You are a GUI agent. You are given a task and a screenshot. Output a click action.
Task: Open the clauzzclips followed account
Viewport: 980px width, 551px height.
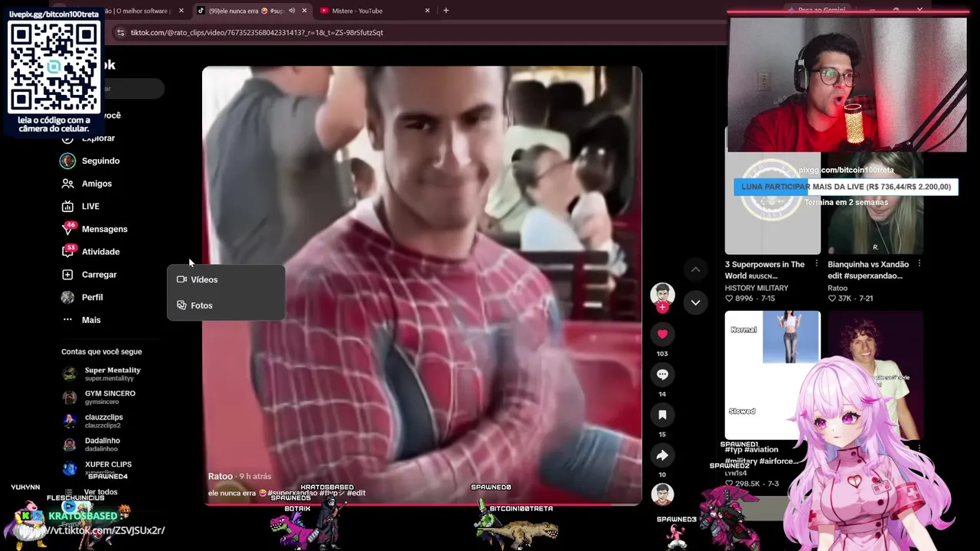(103, 421)
